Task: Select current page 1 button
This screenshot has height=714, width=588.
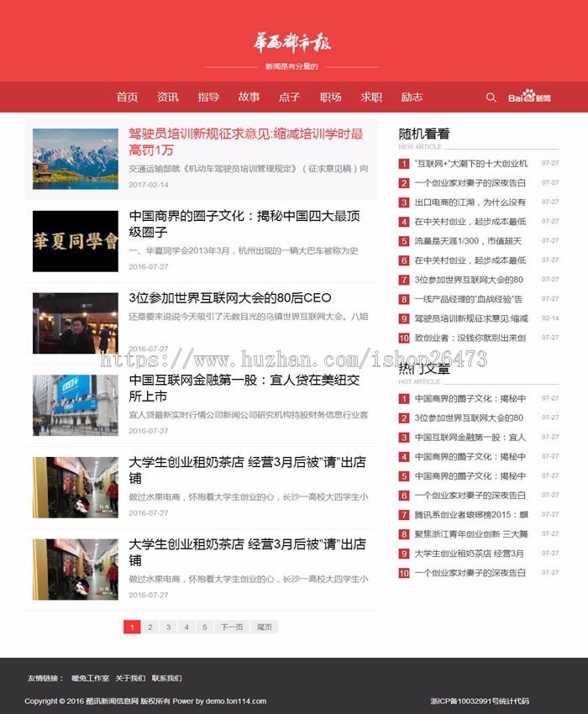Action: (x=132, y=627)
